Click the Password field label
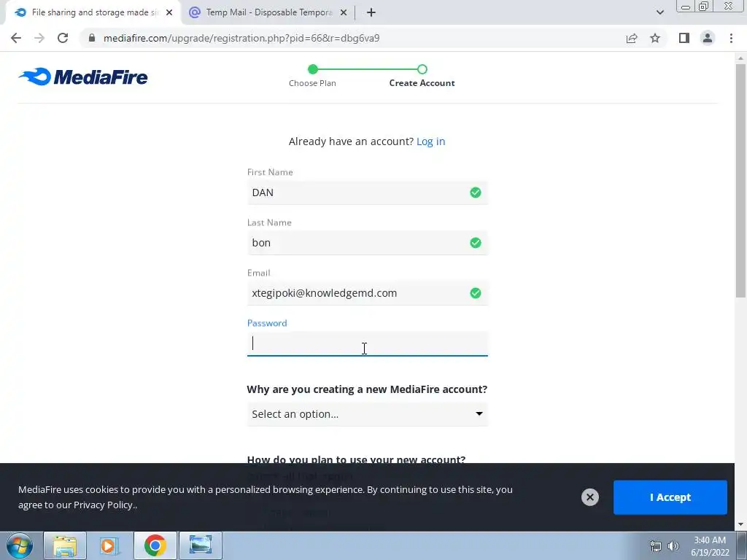The height and width of the screenshot is (560, 747). point(267,323)
